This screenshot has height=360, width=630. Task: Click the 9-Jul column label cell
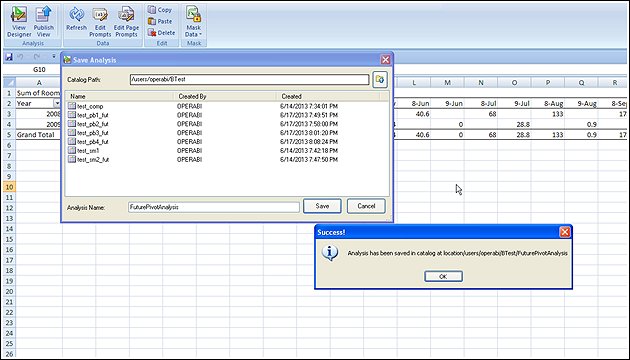point(514,103)
